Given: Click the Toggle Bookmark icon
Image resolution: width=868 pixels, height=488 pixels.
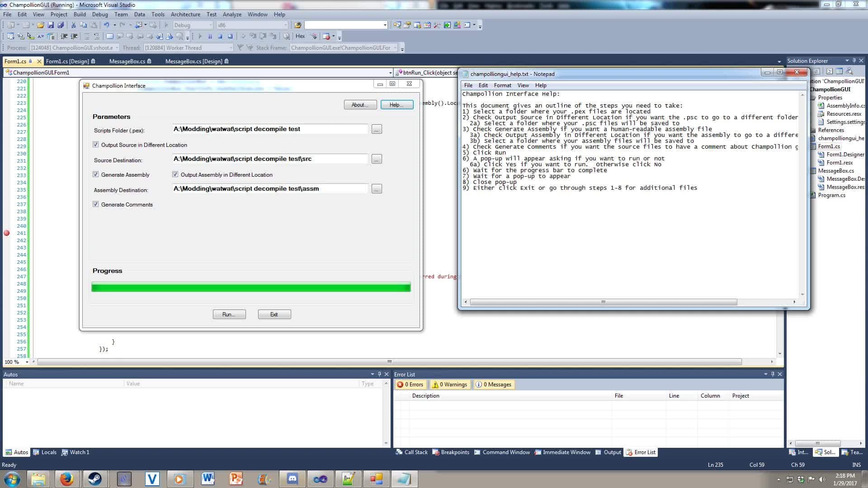Looking at the screenshot, I should [x=109, y=36].
